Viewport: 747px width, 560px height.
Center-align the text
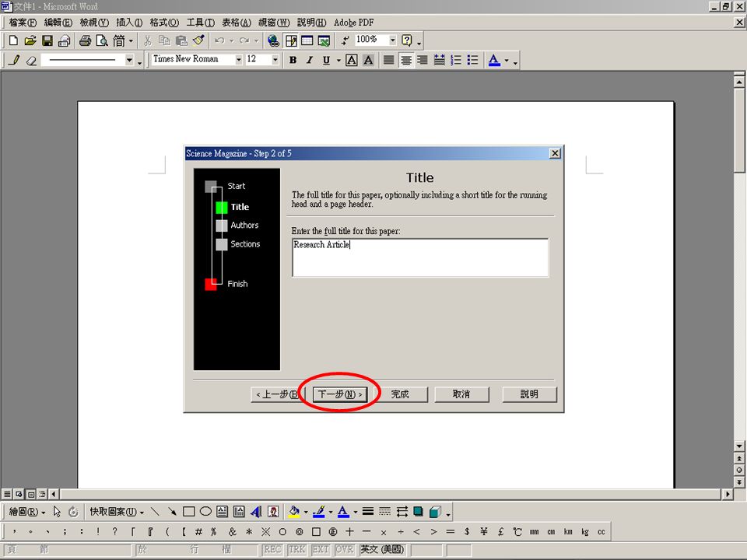coord(406,60)
